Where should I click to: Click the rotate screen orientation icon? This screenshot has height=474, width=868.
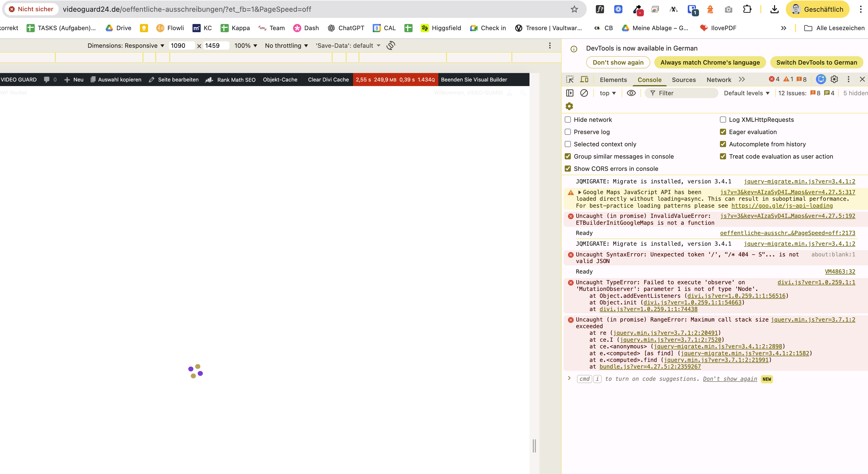pos(391,45)
